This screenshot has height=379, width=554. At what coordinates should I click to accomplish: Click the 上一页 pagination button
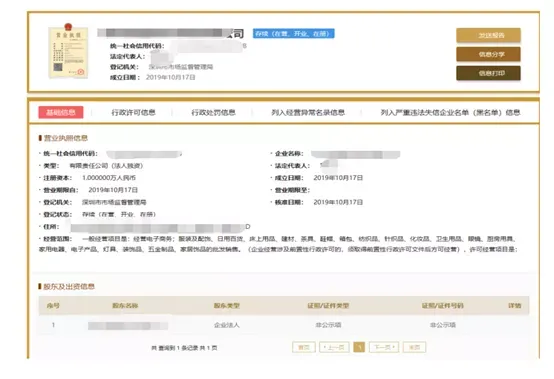coord(334,348)
